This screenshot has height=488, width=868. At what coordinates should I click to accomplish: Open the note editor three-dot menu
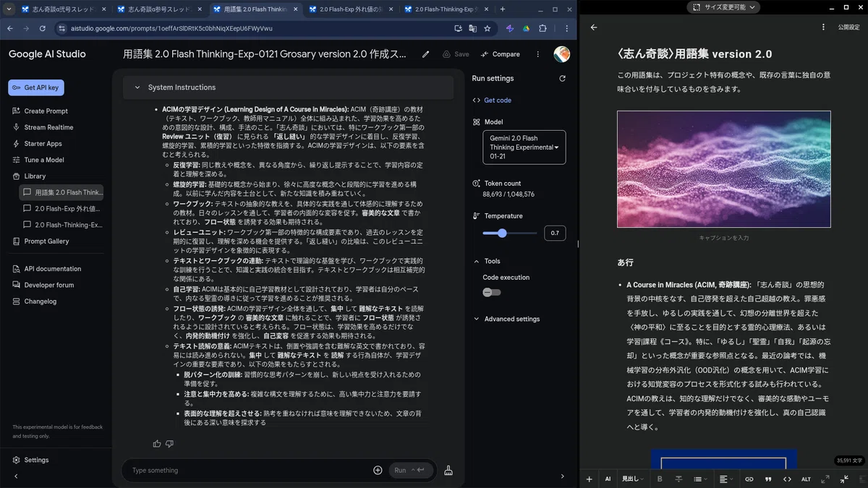click(x=823, y=27)
